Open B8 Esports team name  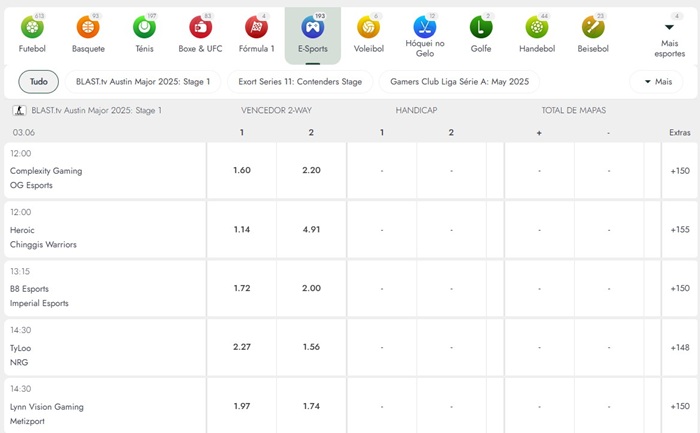click(29, 289)
